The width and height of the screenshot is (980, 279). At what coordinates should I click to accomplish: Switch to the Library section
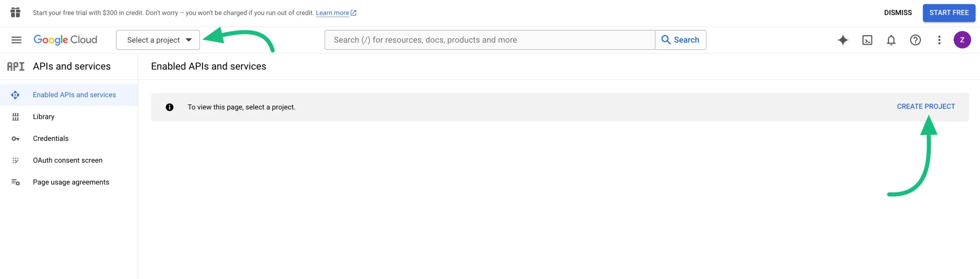[43, 116]
